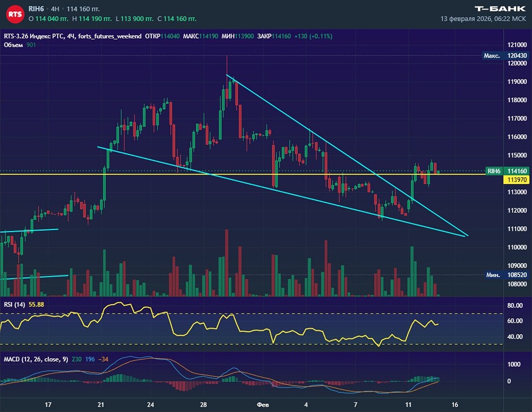
Task: Click the date label 21 on time axis
Action: (101, 405)
